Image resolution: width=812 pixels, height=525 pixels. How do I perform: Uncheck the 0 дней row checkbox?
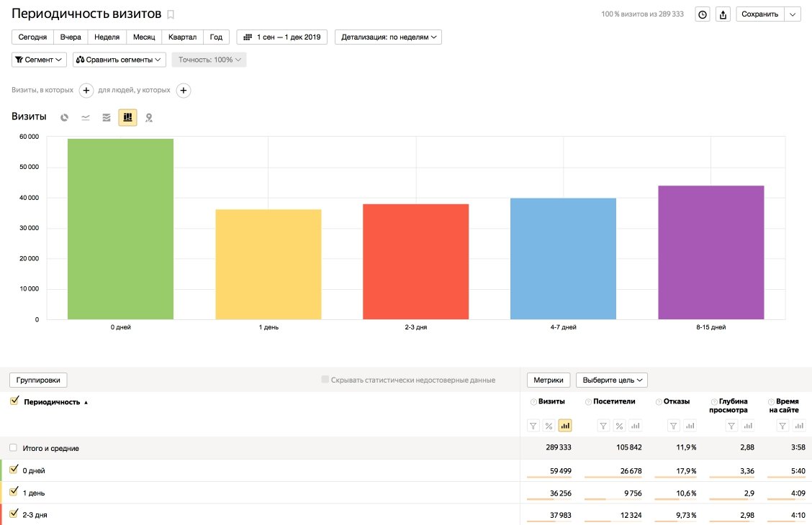(x=14, y=470)
